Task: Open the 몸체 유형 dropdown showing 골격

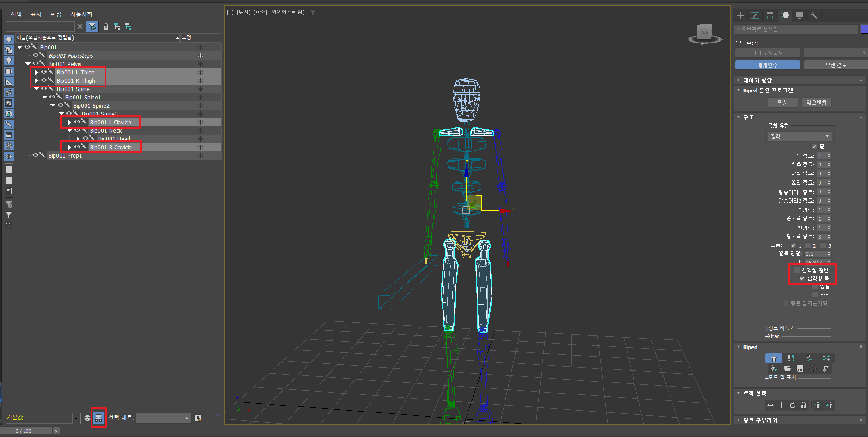Action: pyautogui.click(x=800, y=136)
